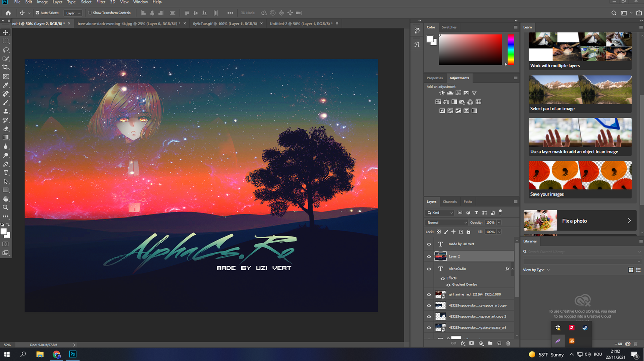
Task: Hide the girl_anime_red layer
Action: click(429, 294)
